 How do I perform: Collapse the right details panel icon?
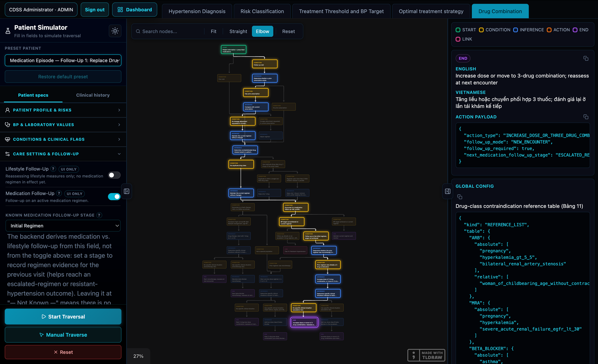pos(448,191)
